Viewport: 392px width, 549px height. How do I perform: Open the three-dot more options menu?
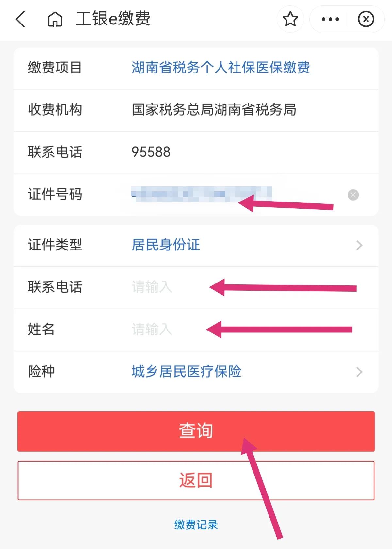pyautogui.click(x=329, y=19)
